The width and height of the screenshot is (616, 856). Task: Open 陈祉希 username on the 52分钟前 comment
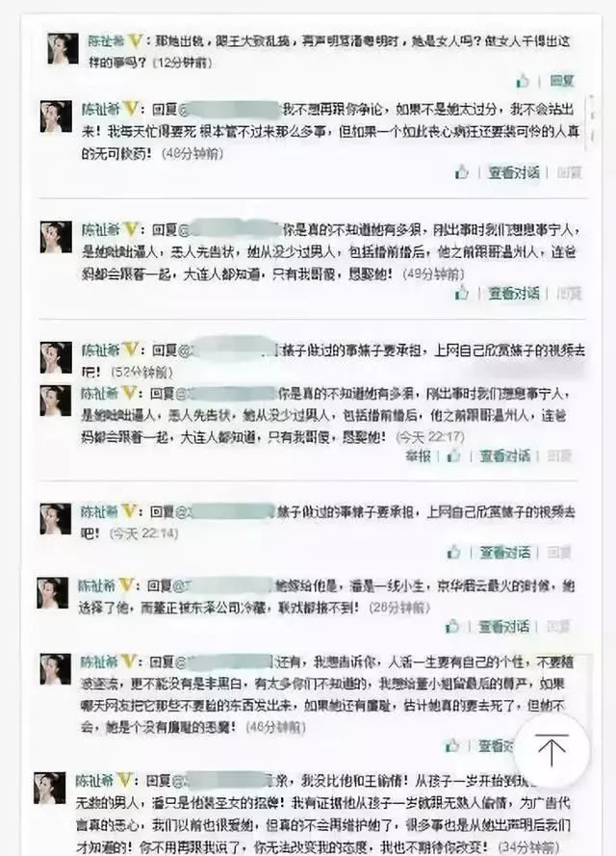(100, 350)
